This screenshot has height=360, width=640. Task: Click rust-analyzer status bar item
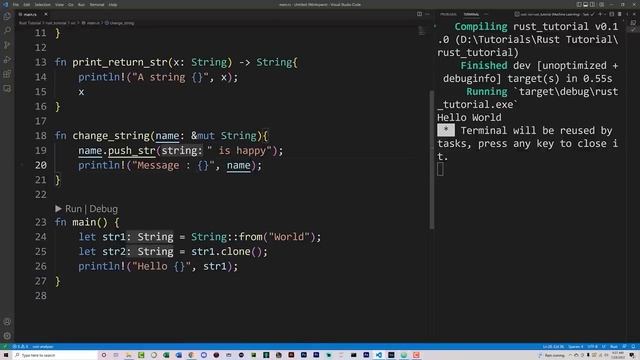(x=43, y=347)
